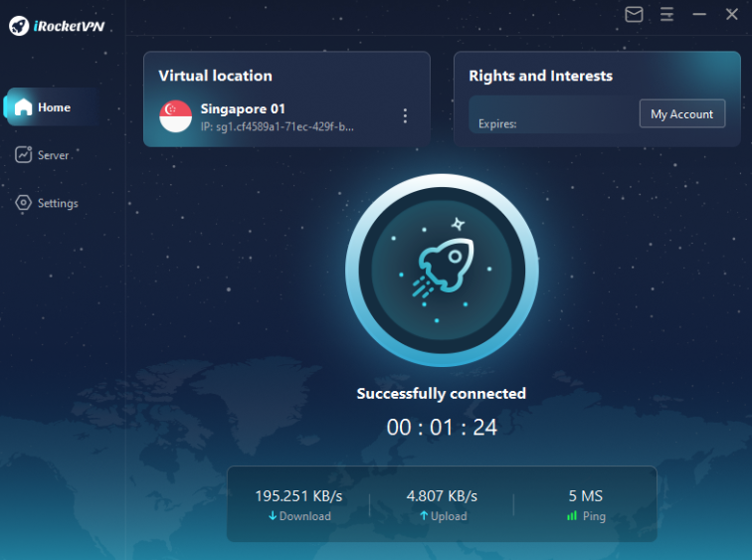752x560 pixels.
Task: Click the Upload arrow icon
Action: [424, 516]
